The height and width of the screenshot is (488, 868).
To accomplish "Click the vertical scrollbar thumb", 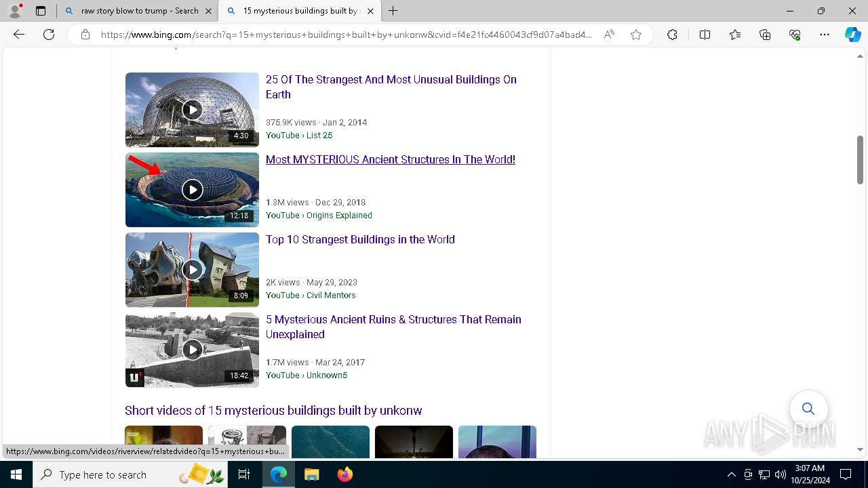I will (861, 160).
